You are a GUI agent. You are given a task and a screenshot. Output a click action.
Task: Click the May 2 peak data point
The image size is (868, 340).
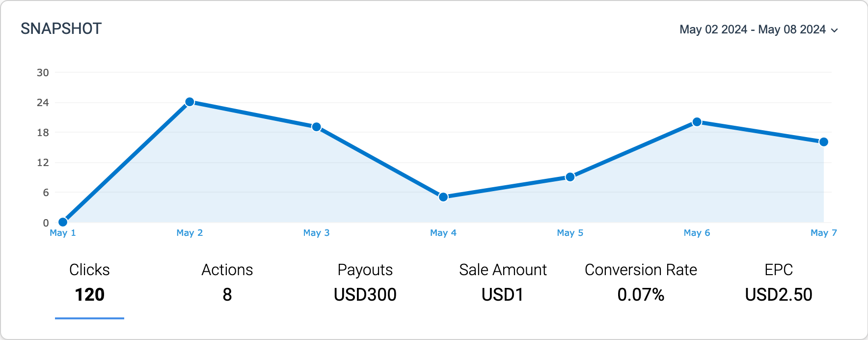190,102
